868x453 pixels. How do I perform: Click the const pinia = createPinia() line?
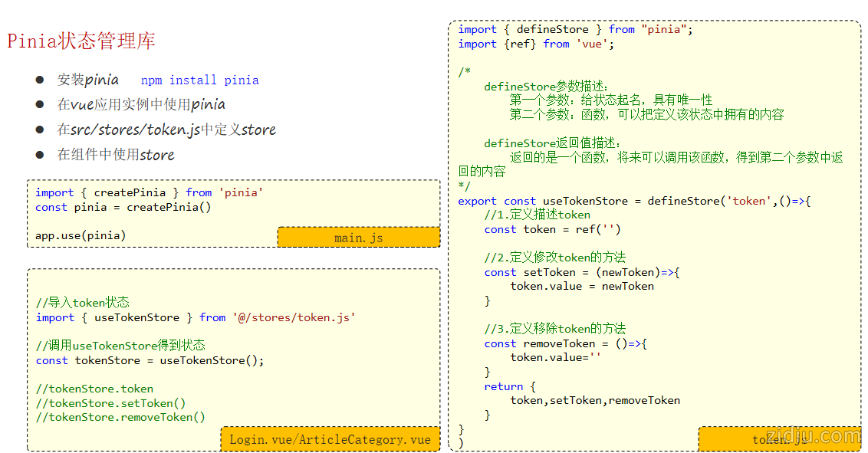(x=123, y=207)
